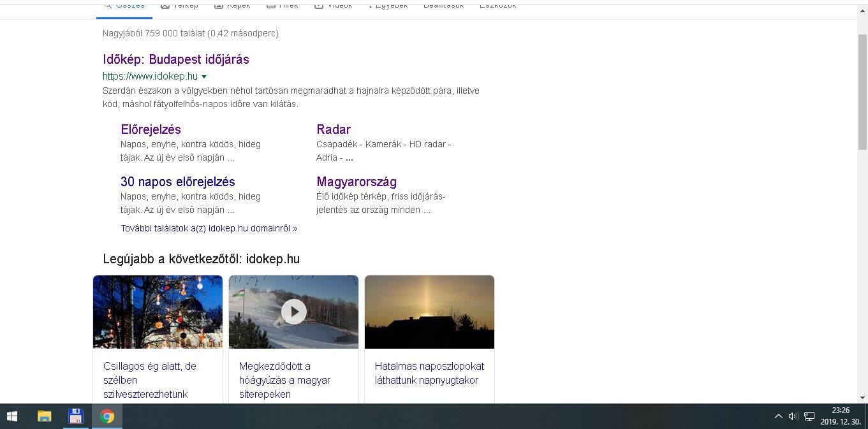
Task: Click the green https://www.idokep.hu URL
Action: (x=151, y=76)
